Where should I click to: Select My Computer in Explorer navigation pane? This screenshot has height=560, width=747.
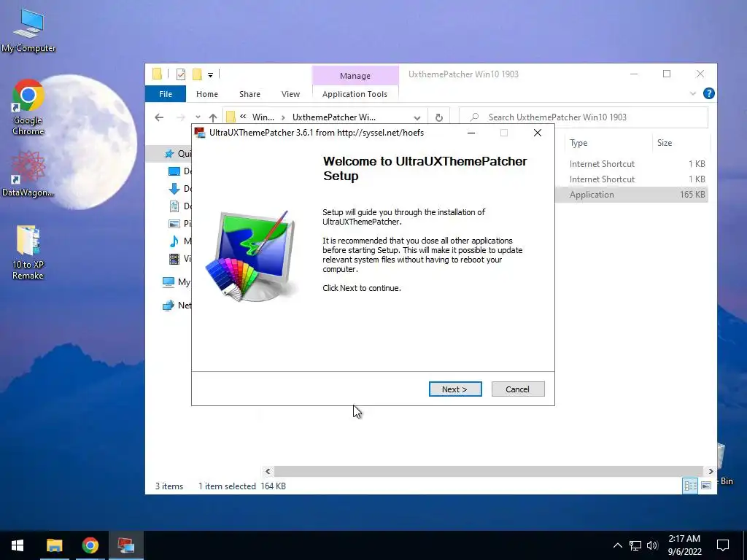click(x=177, y=282)
